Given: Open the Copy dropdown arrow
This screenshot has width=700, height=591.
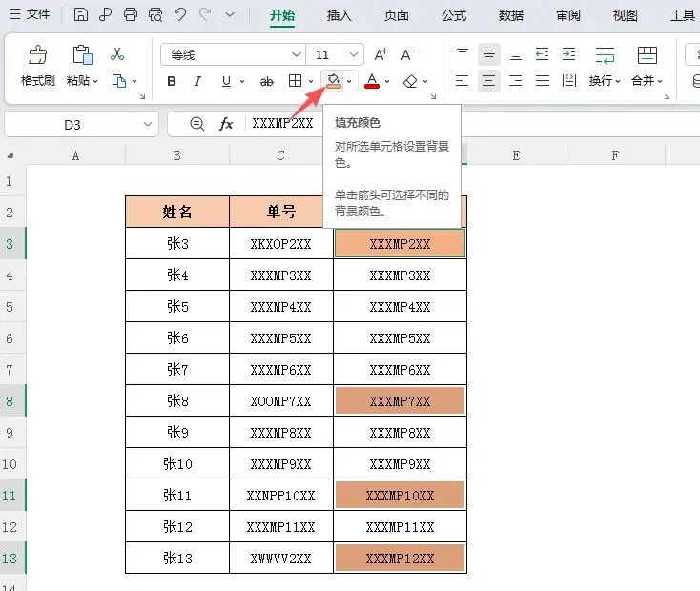Looking at the screenshot, I should pyautogui.click(x=134, y=81).
